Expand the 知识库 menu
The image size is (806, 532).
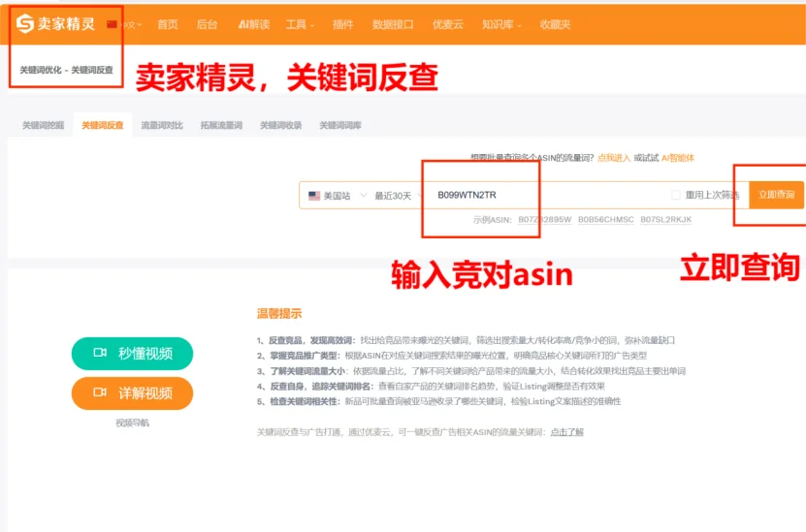501,24
